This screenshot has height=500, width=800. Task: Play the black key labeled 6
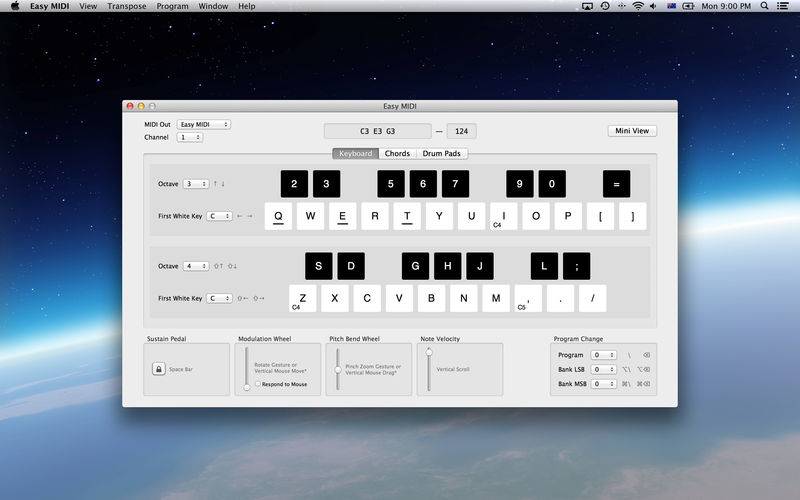(423, 184)
